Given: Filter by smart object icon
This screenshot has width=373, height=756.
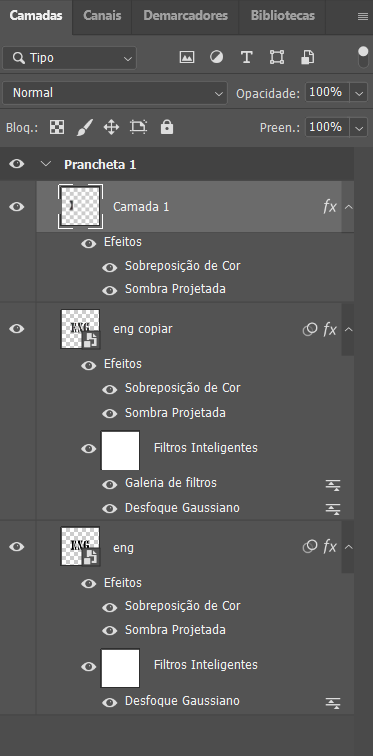Looking at the screenshot, I should click(307, 57).
